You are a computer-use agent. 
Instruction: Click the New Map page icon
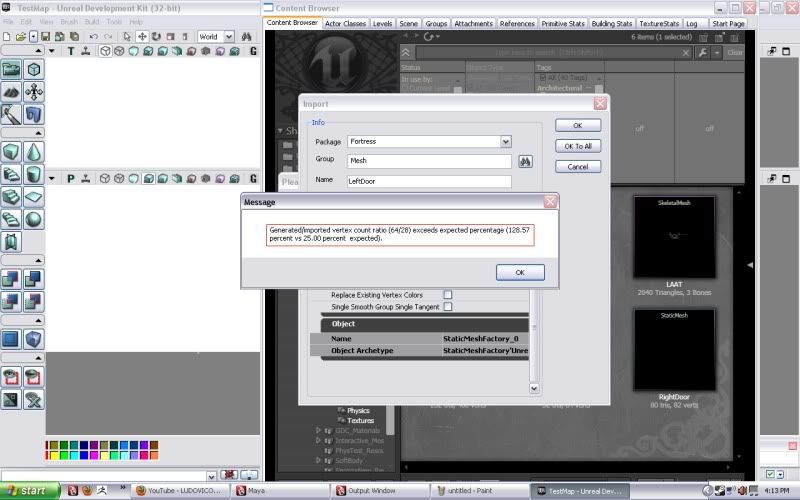pyautogui.click(x=7, y=37)
